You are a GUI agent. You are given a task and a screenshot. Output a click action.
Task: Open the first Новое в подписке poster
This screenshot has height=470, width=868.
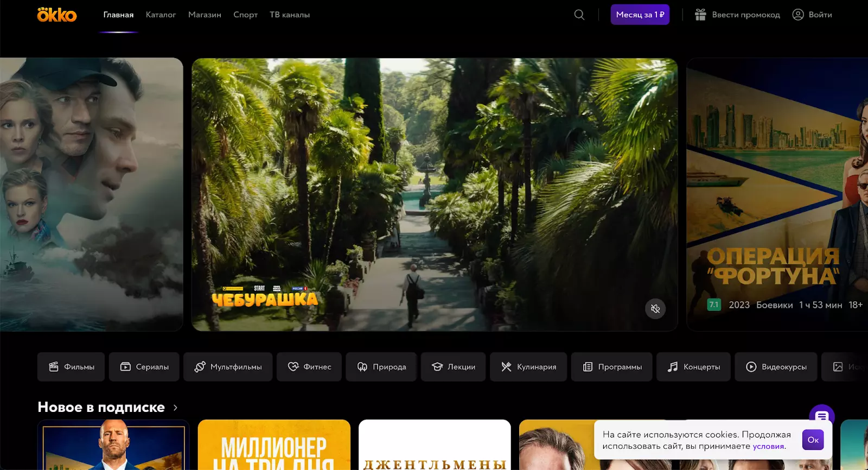click(x=113, y=444)
